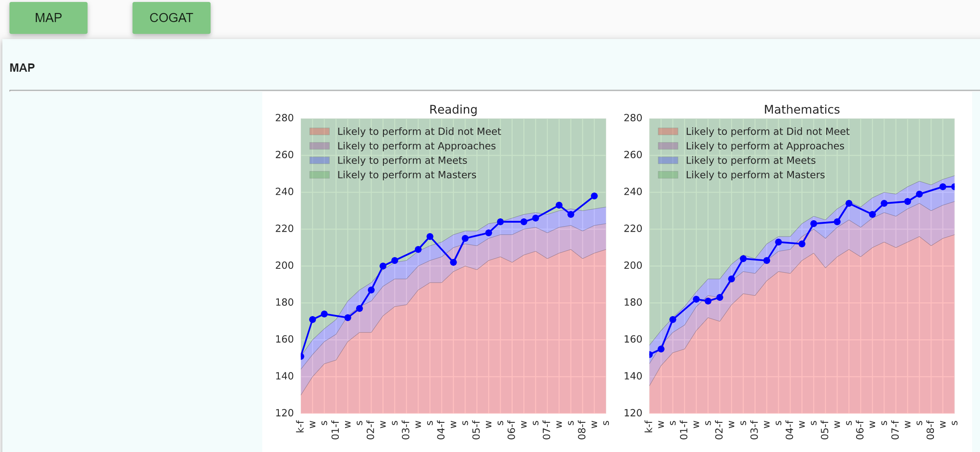Click the 01-f label on Reading x-axis

click(335, 430)
